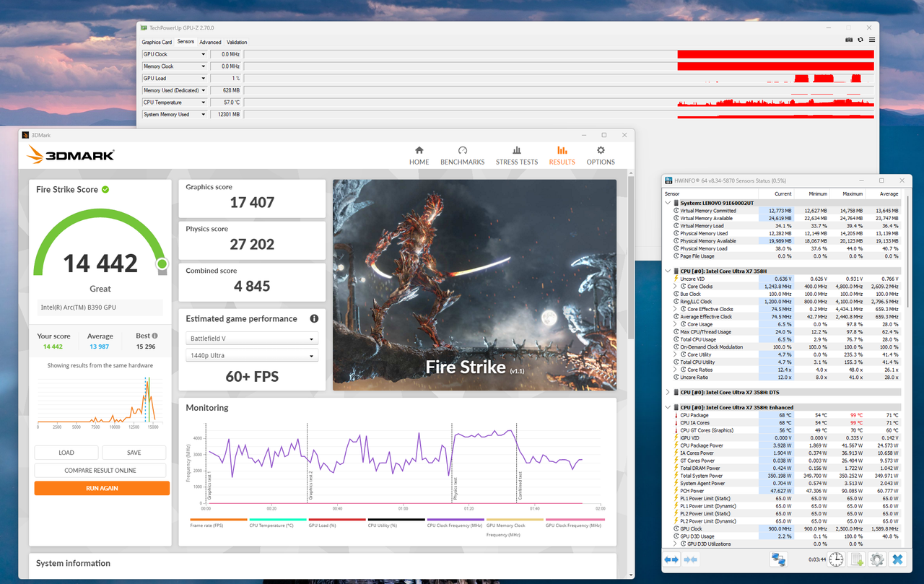Open the GPU-Z hamburger menu
The image size is (924, 584).
872,40
